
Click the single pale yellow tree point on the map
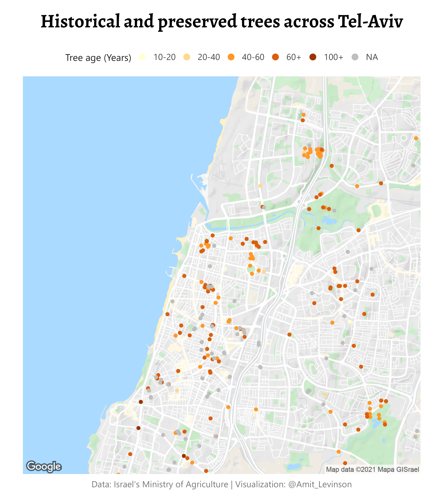tap(350, 322)
